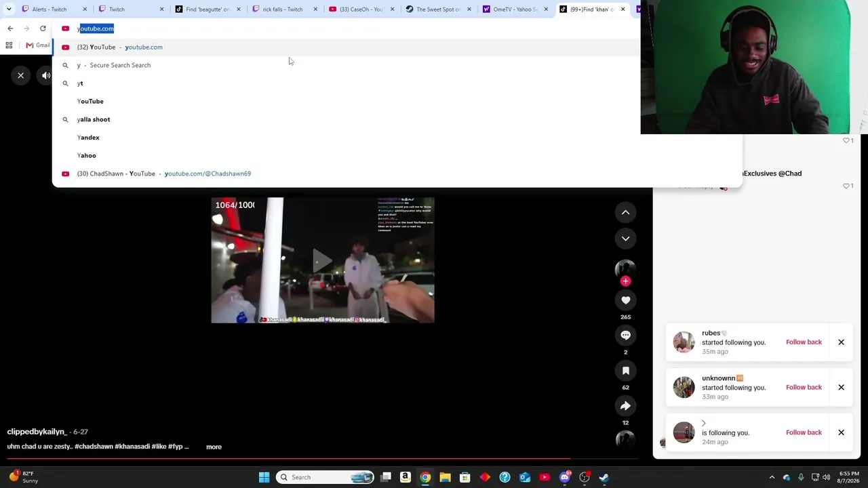Mute the video with the speaker icon
The image size is (868, 488).
click(45, 75)
